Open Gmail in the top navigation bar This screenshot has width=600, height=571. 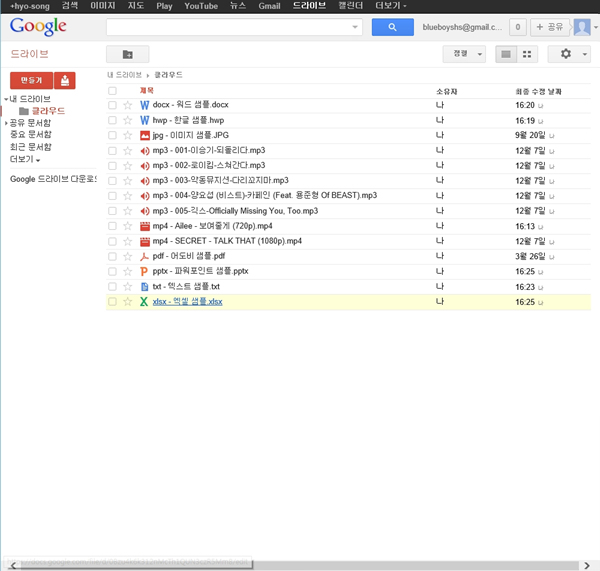269,6
